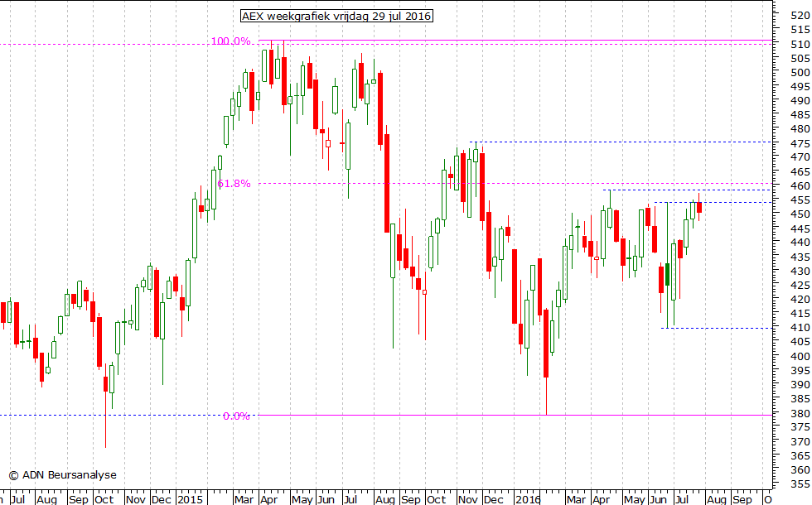Click the '© ADN Beursanalyse' copyright text

coord(63,475)
